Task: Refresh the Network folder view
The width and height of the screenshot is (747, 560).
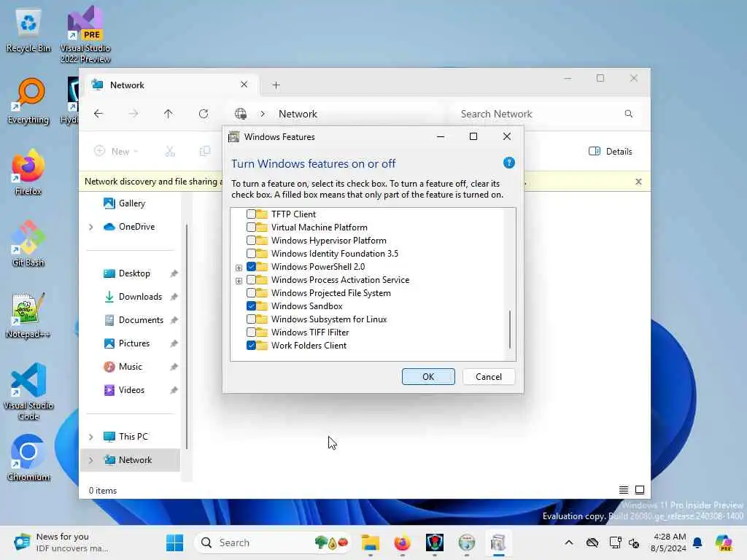Action: pos(204,114)
